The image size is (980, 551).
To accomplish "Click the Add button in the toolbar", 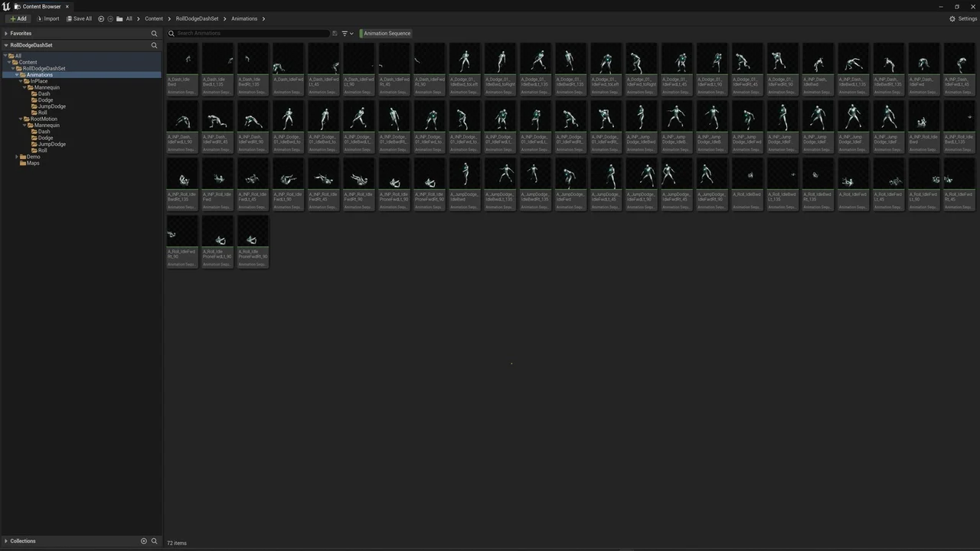I will coord(18,18).
